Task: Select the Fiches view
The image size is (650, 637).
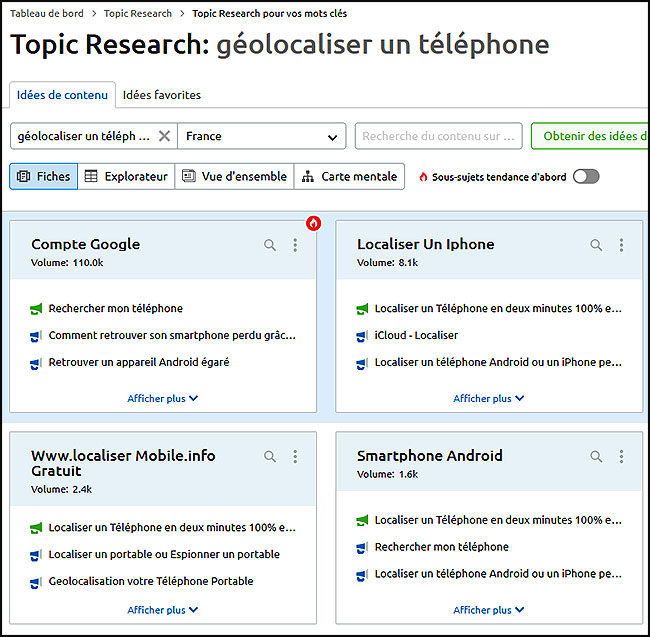Action: (44, 177)
